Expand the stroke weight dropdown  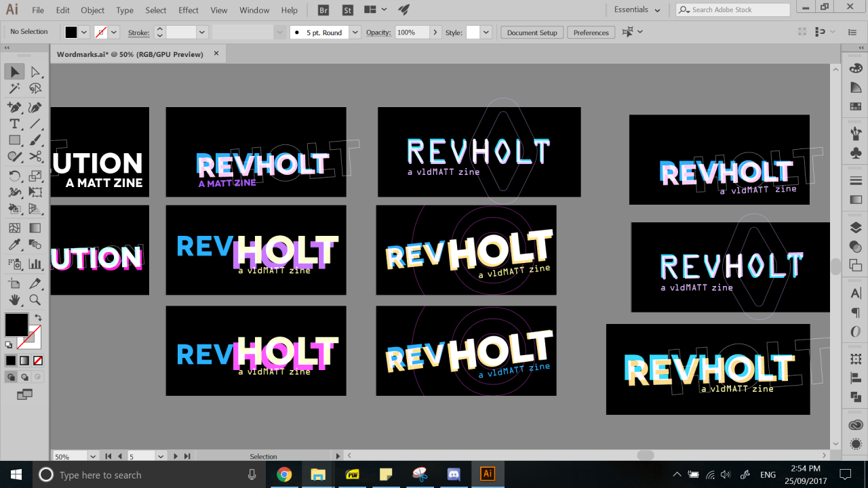click(202, 32)
